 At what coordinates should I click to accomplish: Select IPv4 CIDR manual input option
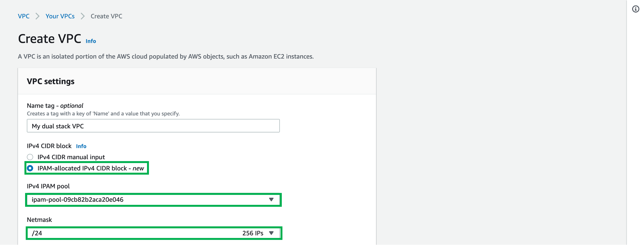click(x=30, y=157)
